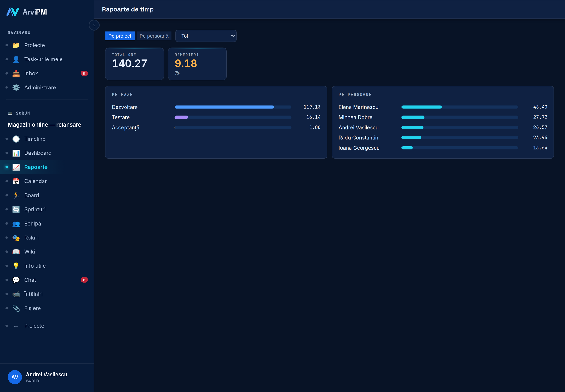The height and width of the screenshot is (392, 565).
Task: Click the ArviPM logo
Action: 27,12
